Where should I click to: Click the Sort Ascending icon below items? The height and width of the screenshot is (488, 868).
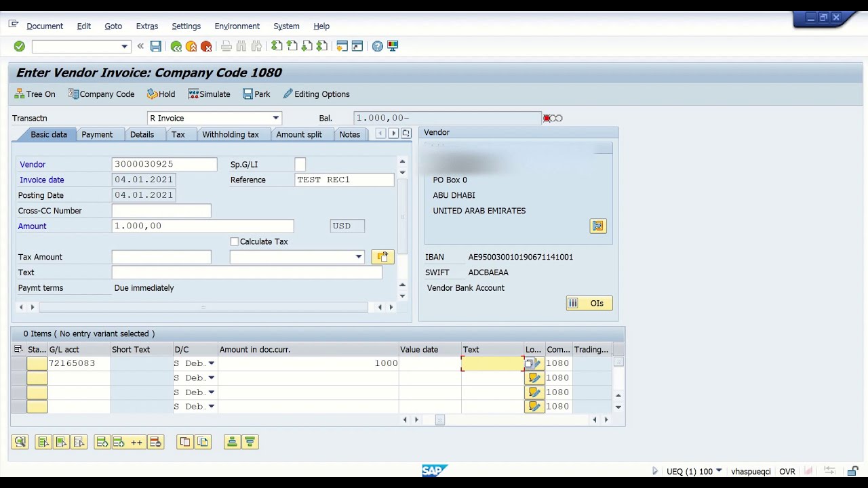[x=232, y=442]
